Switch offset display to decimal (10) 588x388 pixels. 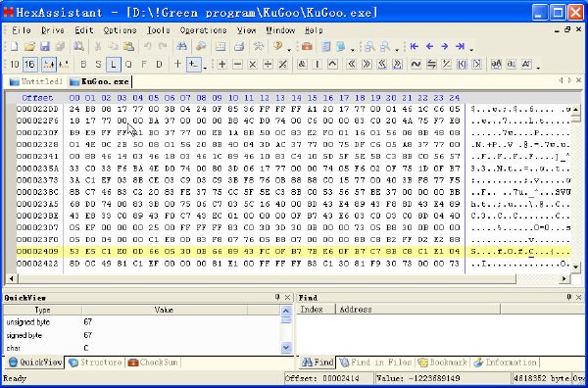click(x=15, y=65)
